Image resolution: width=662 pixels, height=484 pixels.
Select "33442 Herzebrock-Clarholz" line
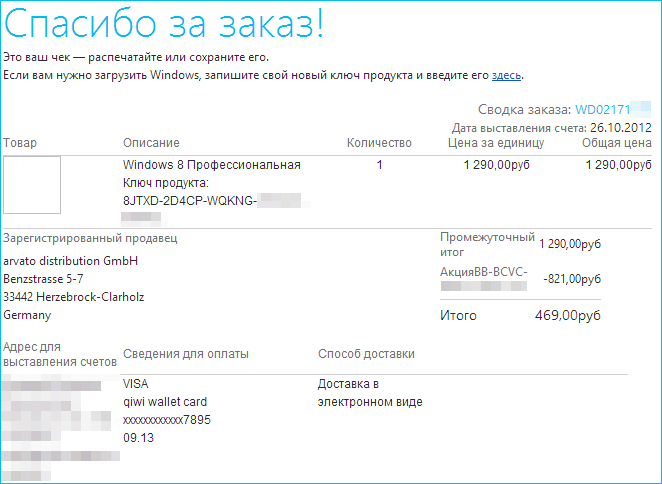[x=74, y=297]
